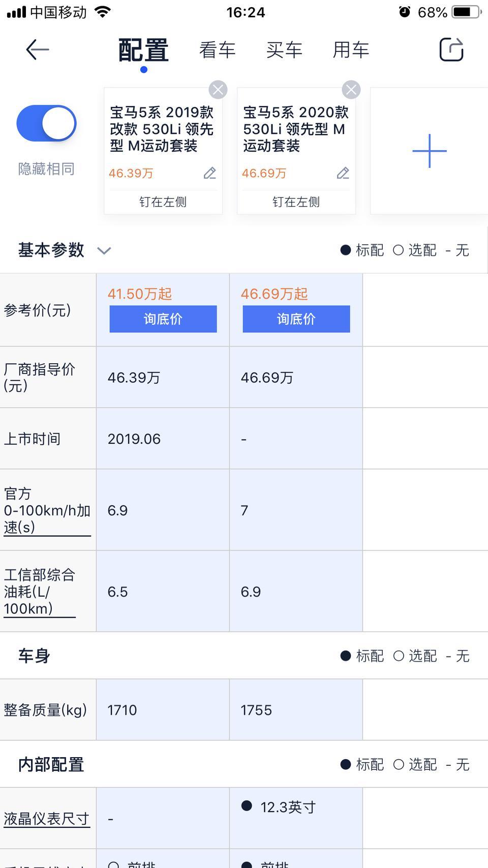Tap the alarm icon in status bar
This screenshot has width=488, height=868.
pos(405,12)
